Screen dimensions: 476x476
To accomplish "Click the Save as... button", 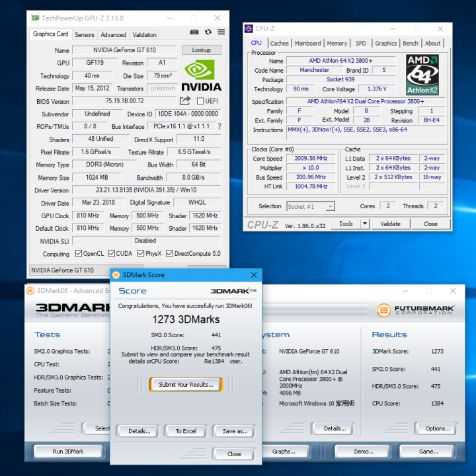I will 235,431.
